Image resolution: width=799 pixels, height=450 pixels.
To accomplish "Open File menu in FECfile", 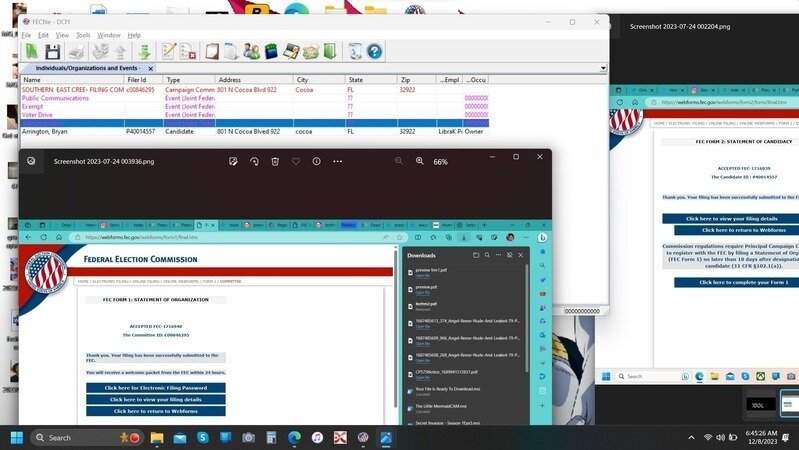I will [x=26, y=35].
